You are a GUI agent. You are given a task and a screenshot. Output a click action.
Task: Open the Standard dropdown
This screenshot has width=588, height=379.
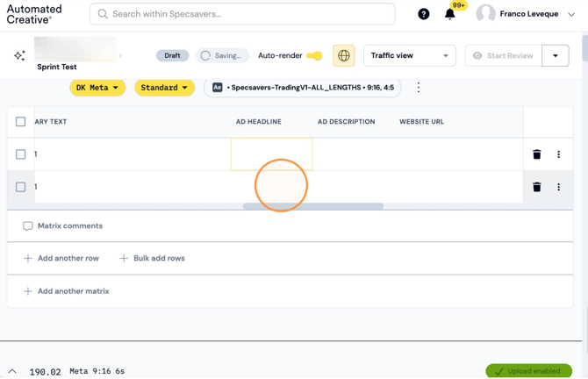tap(164, 88)
